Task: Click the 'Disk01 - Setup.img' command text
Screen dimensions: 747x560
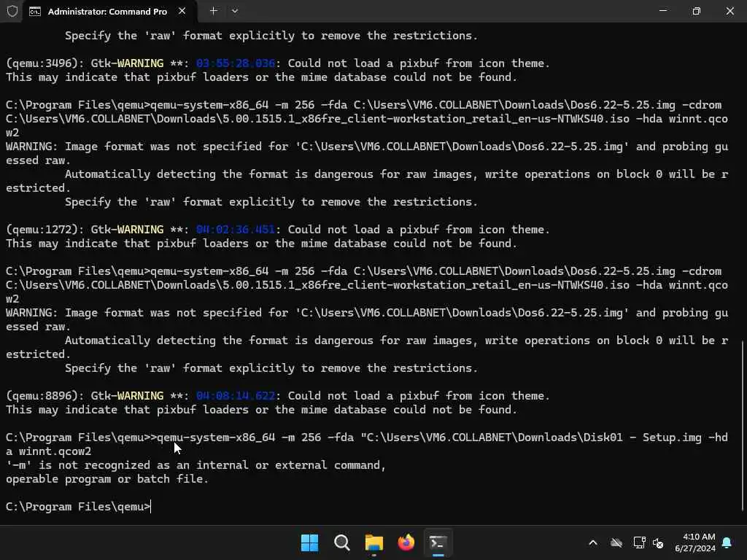Action: pyautogui.click(x=643, y=437)
